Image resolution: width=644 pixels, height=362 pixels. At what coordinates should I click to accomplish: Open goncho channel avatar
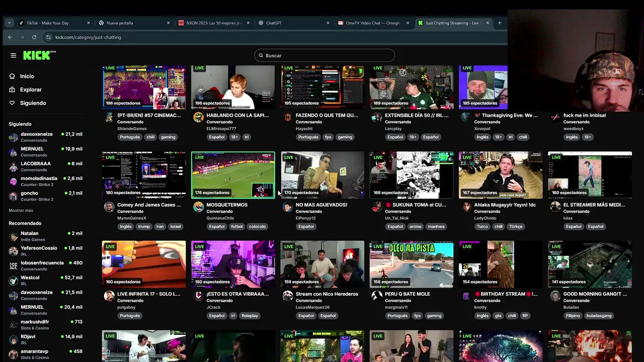14,196
